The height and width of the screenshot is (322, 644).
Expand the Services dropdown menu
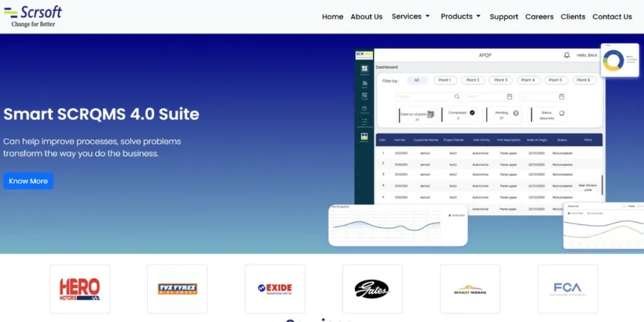click(x=410, y=16)
